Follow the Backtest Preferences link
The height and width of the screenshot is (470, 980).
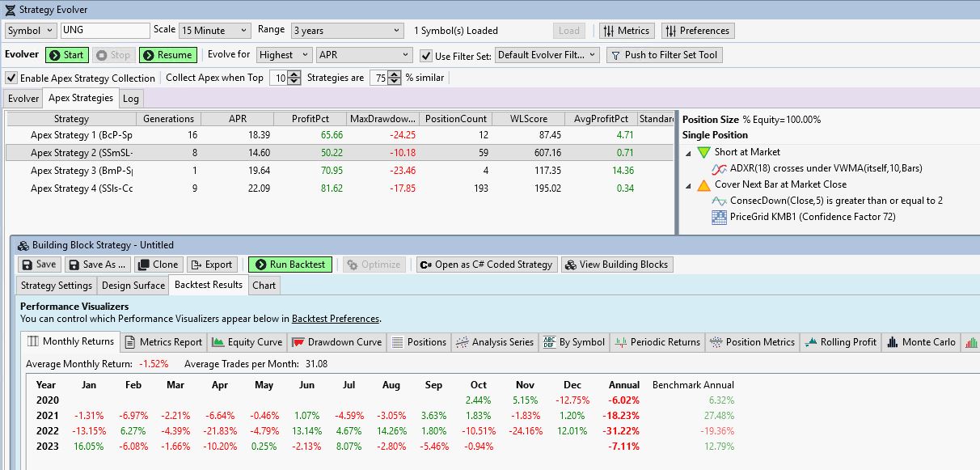pyautogui.click(x=335, y=319)
